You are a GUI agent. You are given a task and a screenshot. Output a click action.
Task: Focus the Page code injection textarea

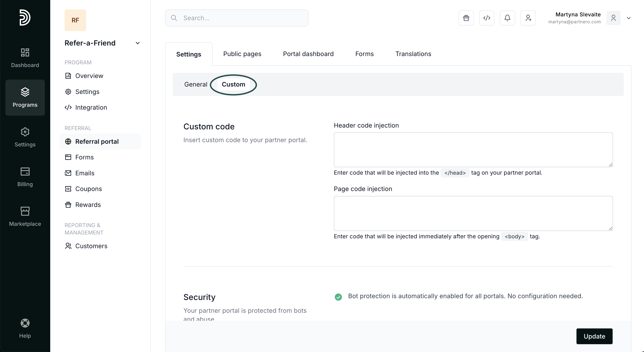(473, 213)
